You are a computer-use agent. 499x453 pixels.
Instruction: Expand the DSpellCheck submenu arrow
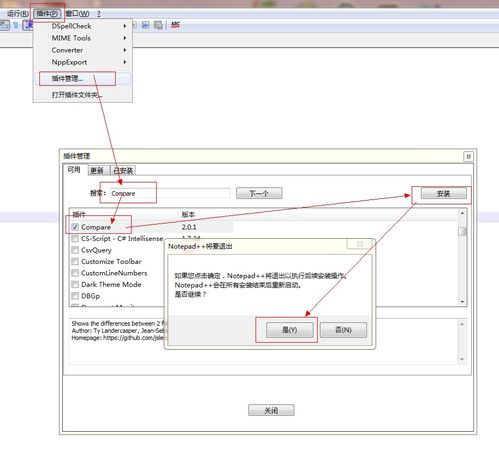point(125,26)
